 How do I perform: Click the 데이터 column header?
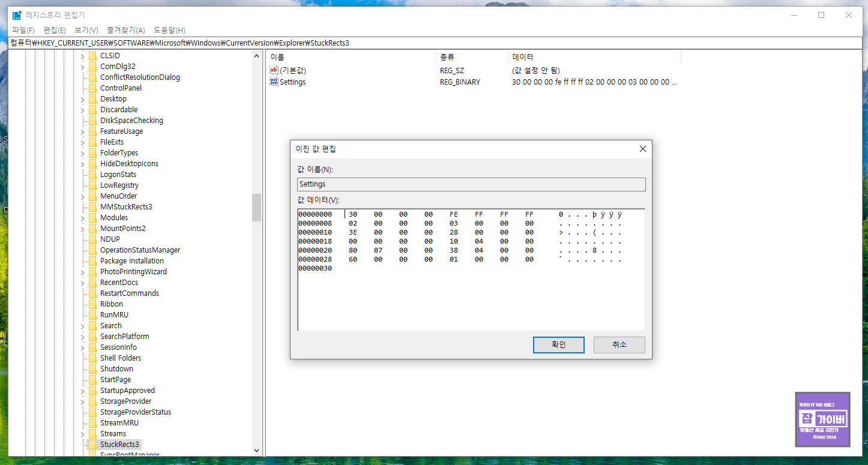pyautogui.click(x=594, y=57)
